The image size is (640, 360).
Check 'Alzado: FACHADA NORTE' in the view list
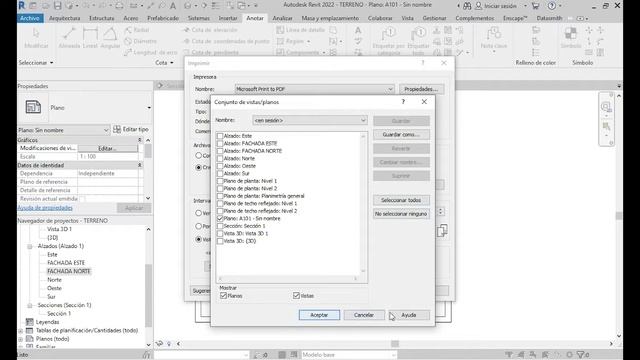point(220,151)
